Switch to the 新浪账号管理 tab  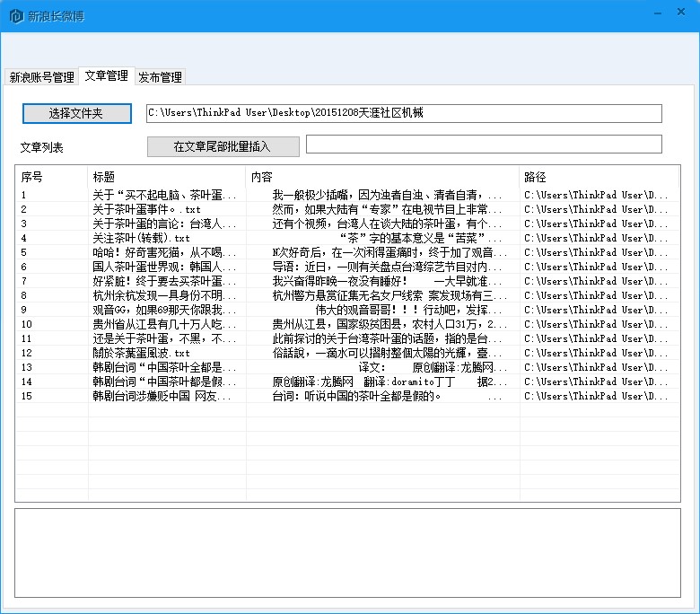pyautogui.click(x=41, y=77)
